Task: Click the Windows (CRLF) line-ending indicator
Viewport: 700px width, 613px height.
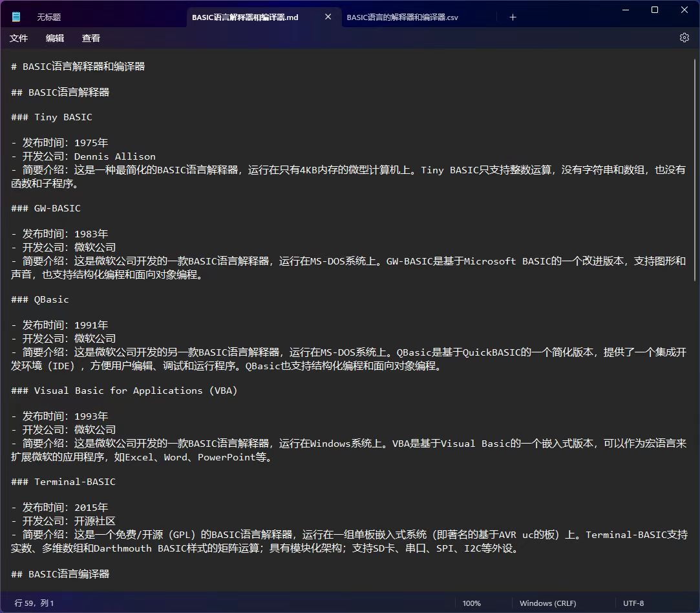Action: (547, 603)
